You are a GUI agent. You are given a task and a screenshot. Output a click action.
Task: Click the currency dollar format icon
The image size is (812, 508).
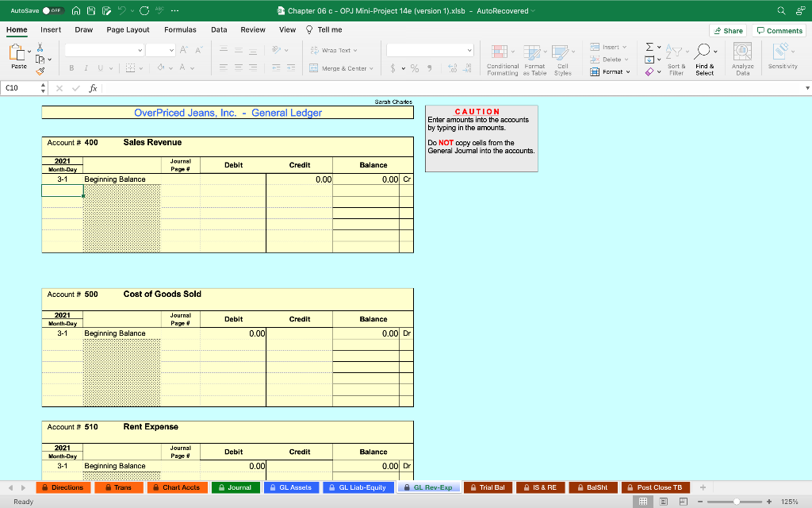(x=393, y=68)
